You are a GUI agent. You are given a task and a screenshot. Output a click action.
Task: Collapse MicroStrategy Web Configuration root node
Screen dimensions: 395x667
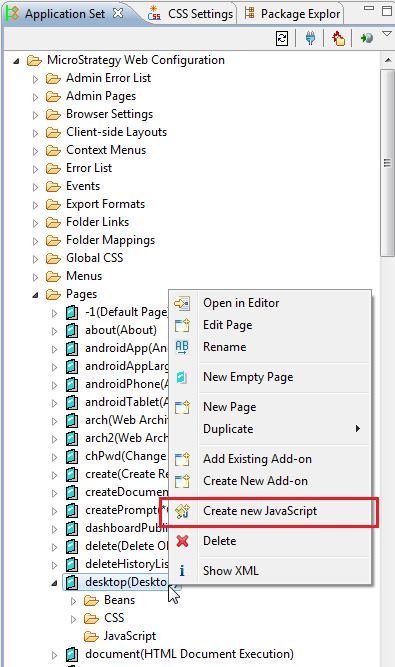16,61
